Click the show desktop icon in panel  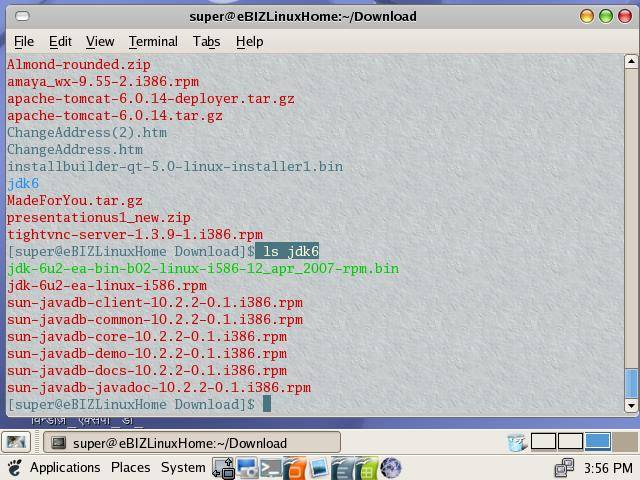[15, 442]
